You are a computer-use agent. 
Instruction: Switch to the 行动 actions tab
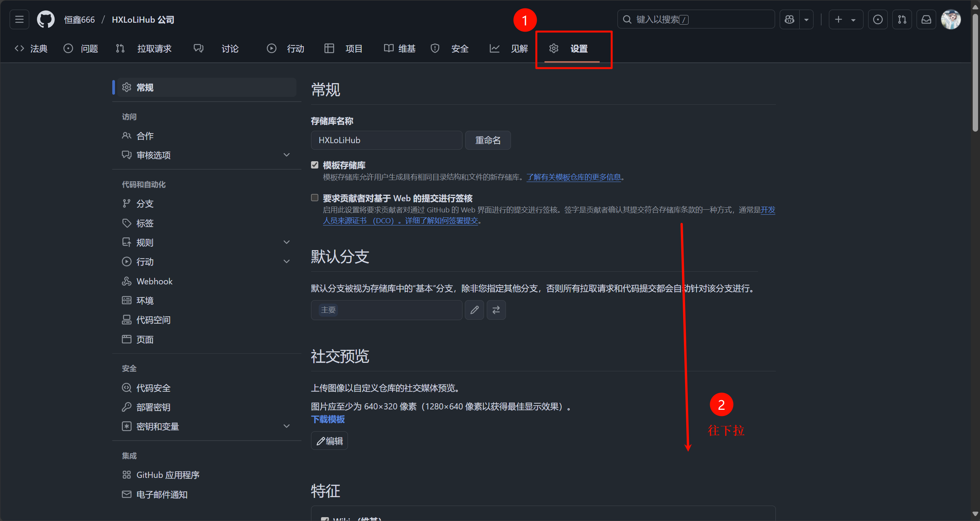(x=285, y=48)
